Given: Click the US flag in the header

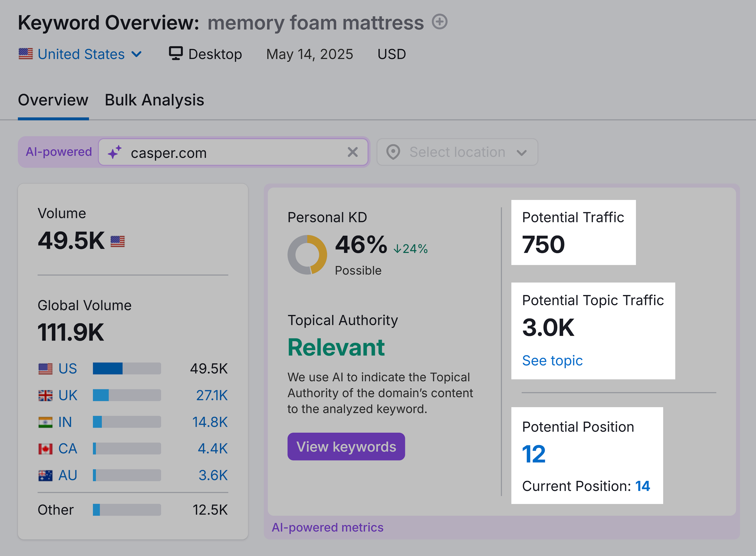Looking at the screenshot, I should (26, 53).
